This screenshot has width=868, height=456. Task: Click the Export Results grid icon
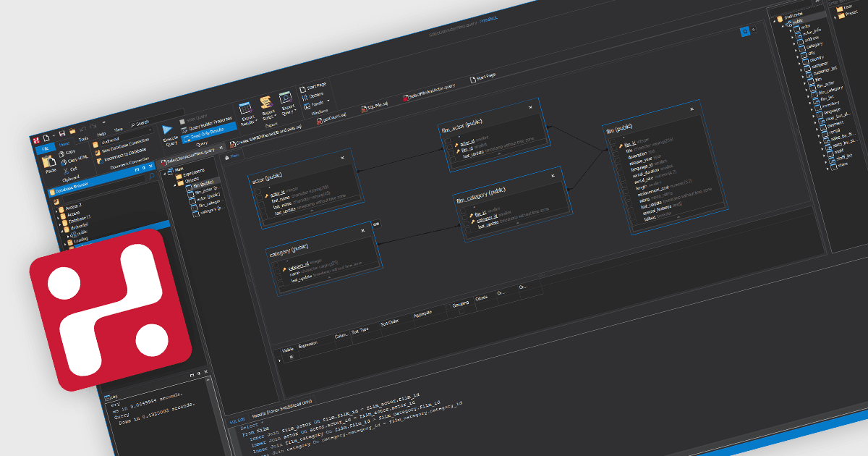click(245, 109)
